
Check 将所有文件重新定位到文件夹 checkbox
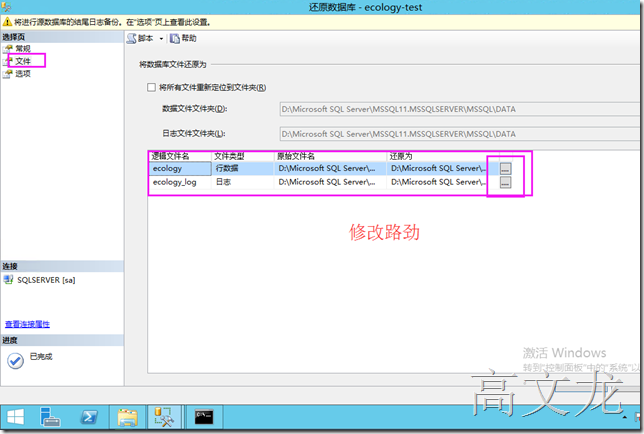click(x=152, y=87)
